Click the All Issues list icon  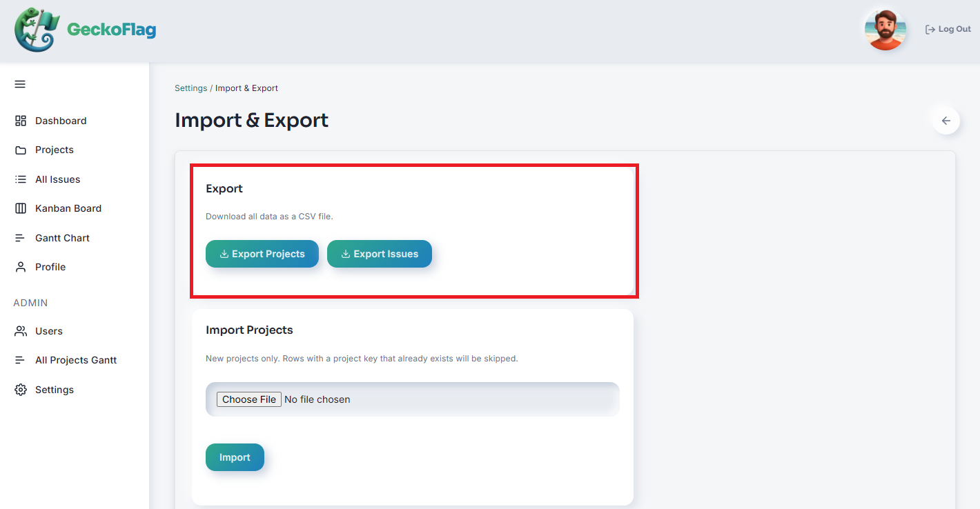click(21, 179)
